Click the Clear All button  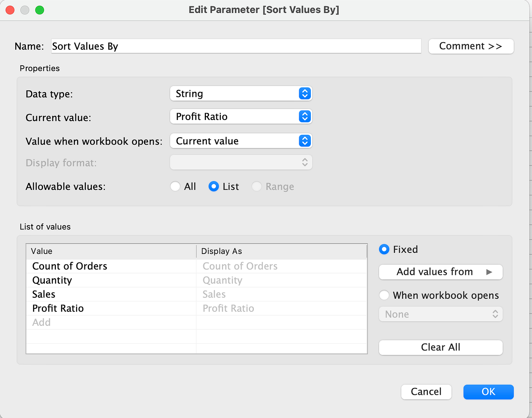point(440,347)
